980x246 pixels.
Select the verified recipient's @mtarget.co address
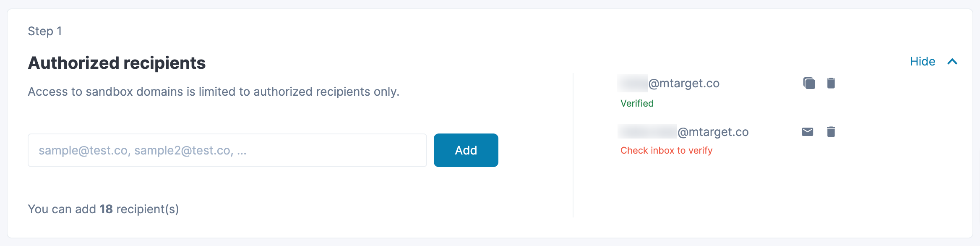684,83
